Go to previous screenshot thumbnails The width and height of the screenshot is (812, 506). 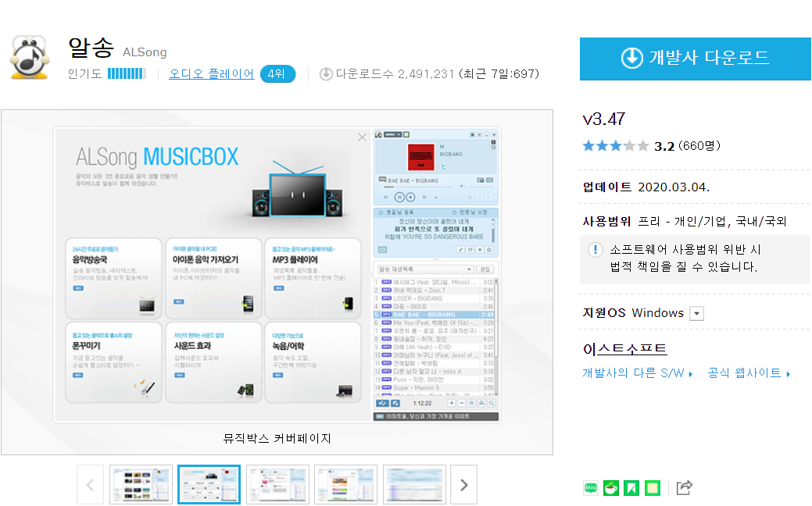point(90,485)
